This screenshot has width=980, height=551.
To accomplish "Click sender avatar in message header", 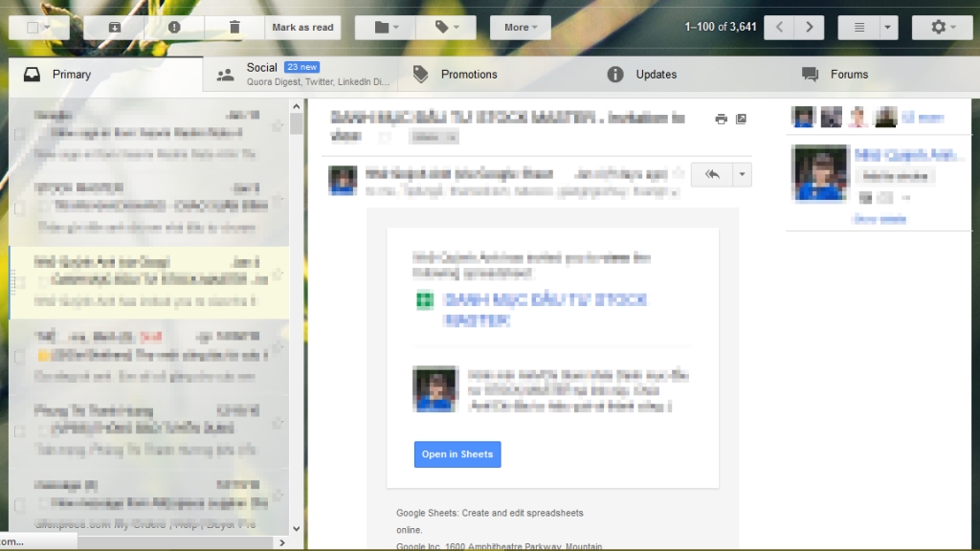I will tap(343, 181).
